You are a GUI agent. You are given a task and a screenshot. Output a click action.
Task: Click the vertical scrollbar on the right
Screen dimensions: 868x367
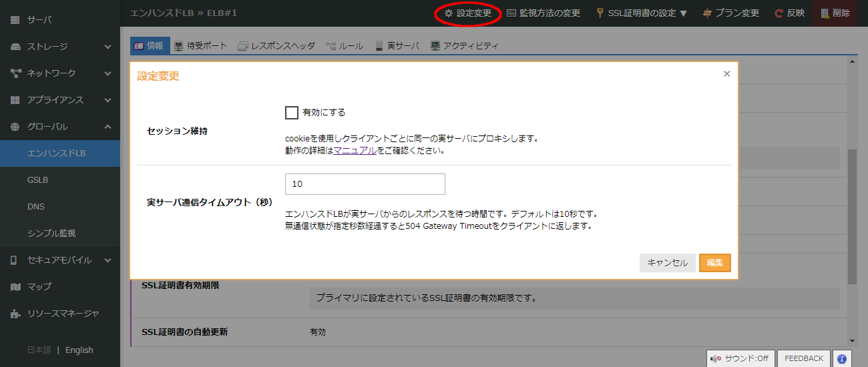click(x=851, y=214)
